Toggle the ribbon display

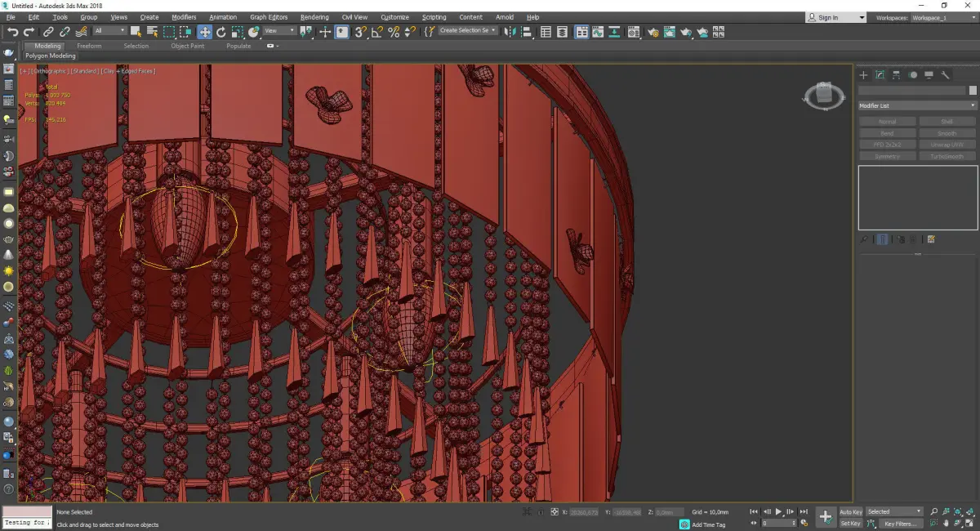[581, 32]
